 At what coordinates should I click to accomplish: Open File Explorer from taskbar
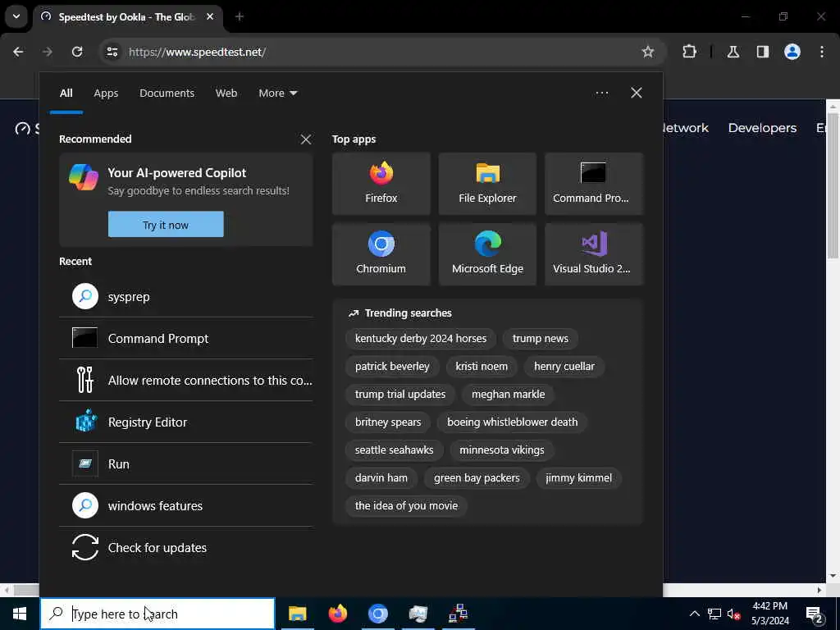click(x=297, y=614)
